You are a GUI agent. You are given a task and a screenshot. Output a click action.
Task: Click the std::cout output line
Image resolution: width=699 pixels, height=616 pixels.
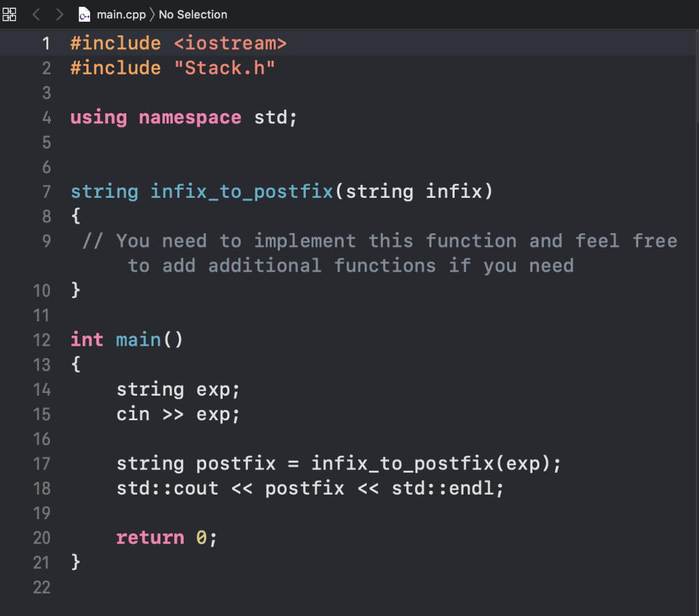coord(309,488)
